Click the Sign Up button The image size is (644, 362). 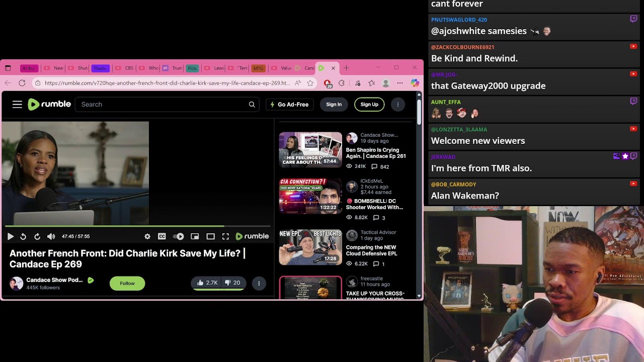coord(369,105)
